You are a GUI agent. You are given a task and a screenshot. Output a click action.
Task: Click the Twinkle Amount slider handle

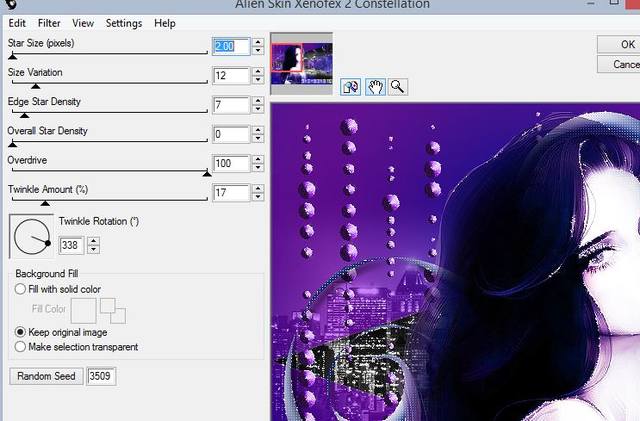[x=45, y=203]
